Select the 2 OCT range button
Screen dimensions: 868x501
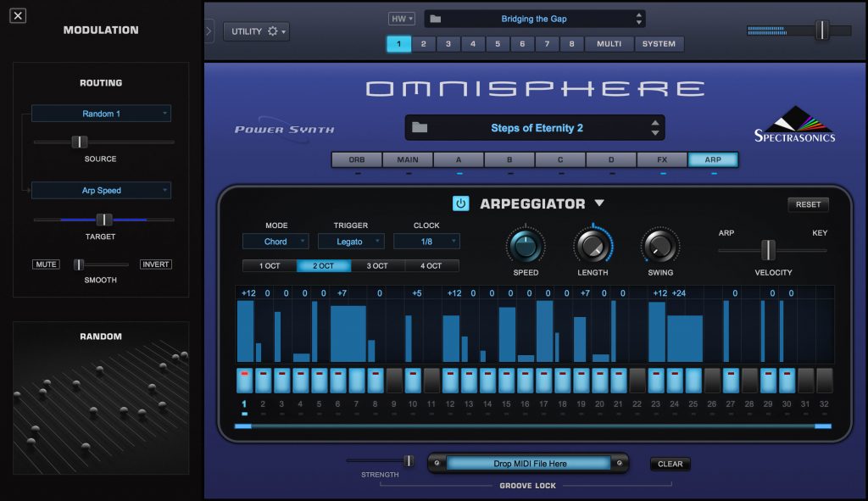(323, 265)
